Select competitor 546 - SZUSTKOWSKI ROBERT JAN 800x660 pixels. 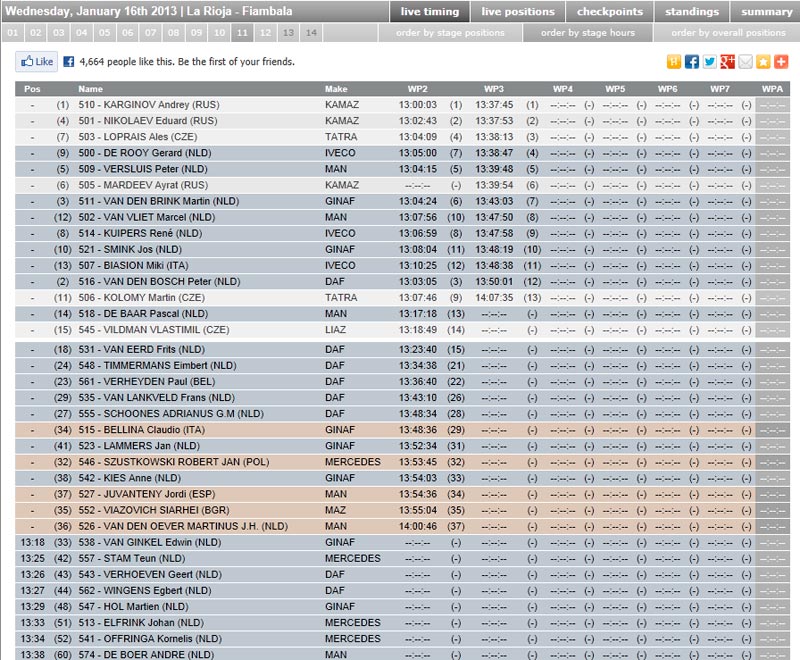point(174,462)
